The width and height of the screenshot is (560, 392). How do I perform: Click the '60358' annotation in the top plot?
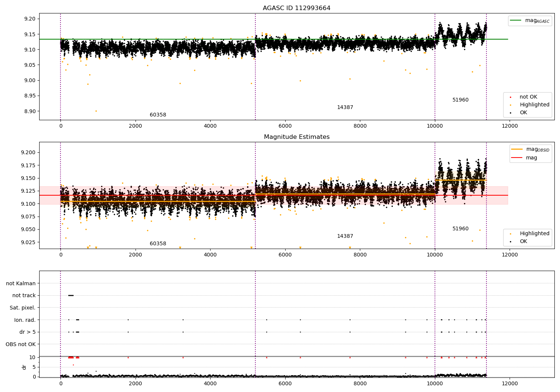tap(158, 115)
